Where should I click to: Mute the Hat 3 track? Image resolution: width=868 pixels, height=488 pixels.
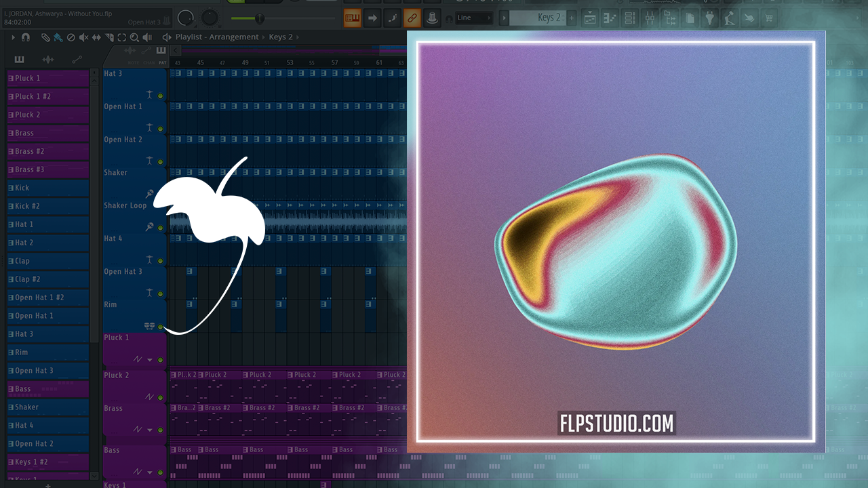coord(161,96)
